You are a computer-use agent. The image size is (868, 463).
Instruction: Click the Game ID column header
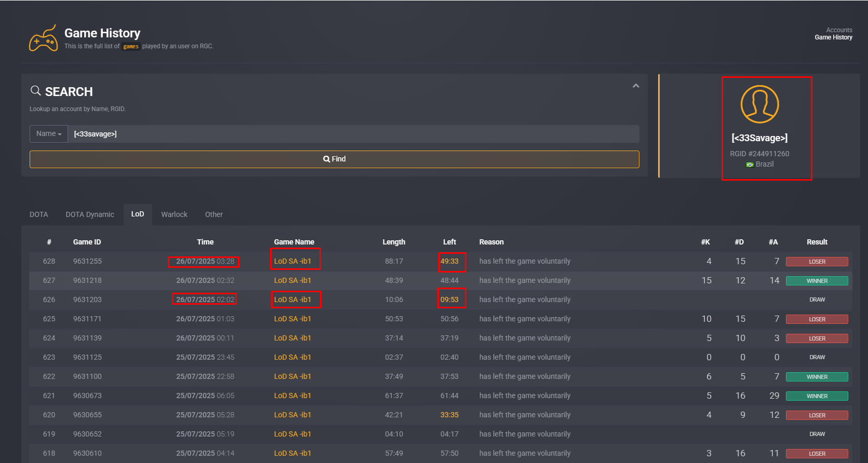87,242
